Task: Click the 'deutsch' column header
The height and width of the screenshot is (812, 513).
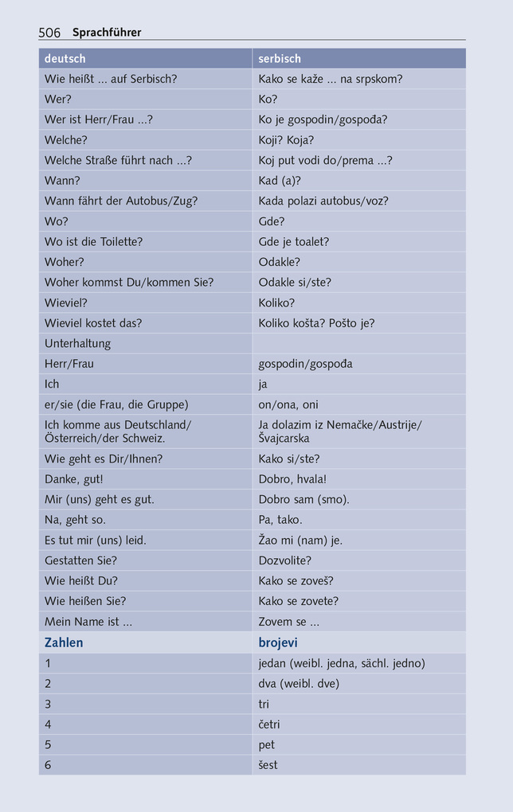Action: [65, 59]
